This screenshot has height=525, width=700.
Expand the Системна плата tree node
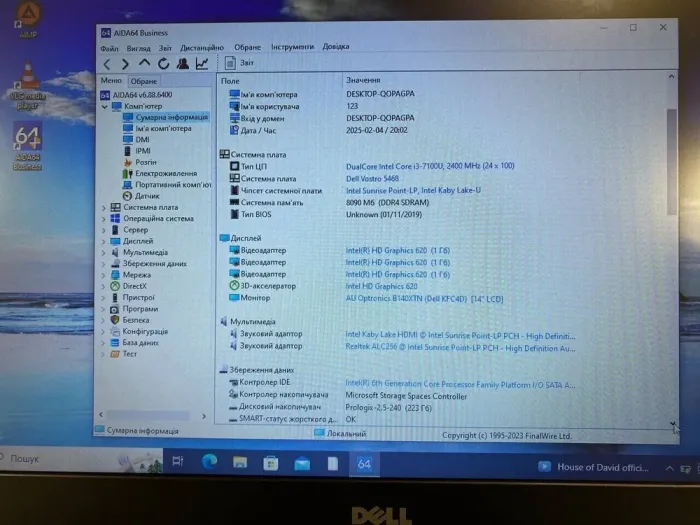pos(104,208)
